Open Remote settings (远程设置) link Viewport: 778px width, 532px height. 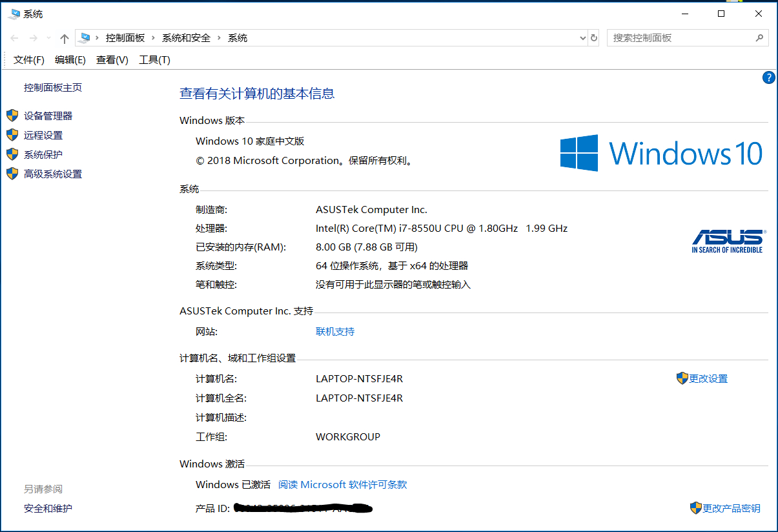click(43, 136)
